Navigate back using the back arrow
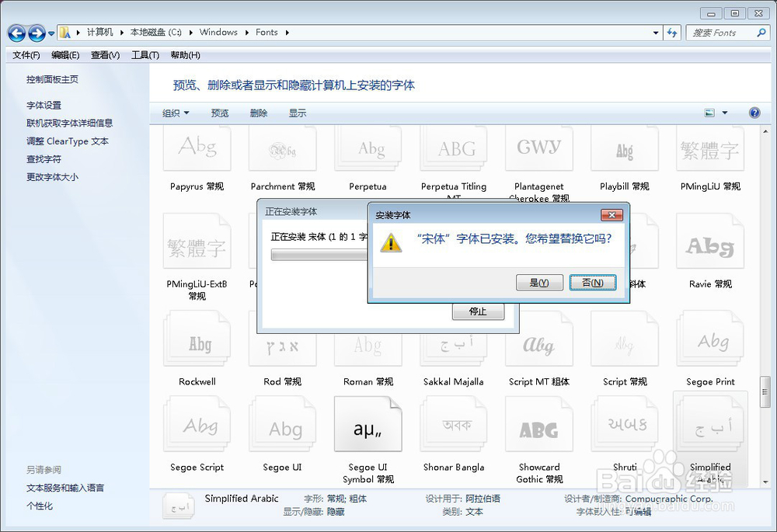Image resolution: width=777 pixels, height=532 pixels. click(x=16, y=32)
